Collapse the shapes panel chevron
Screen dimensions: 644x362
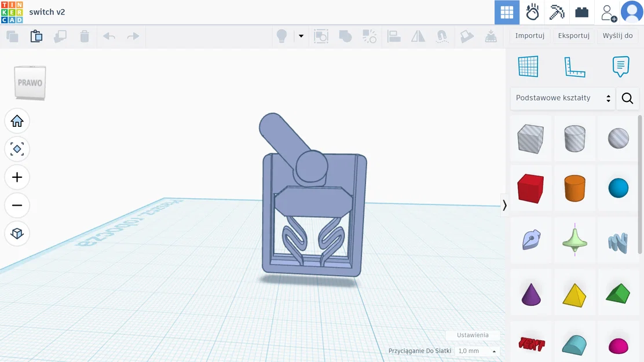tap(504, 205)
